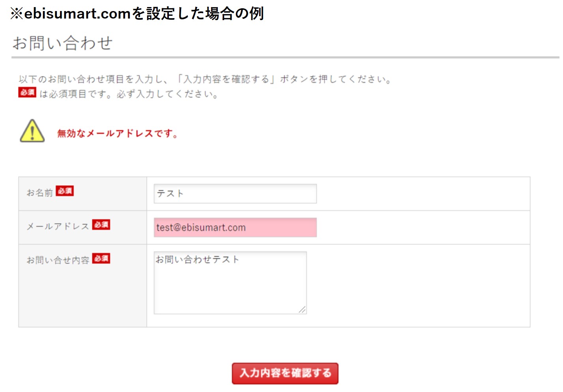Click the お名前 input field containing テスト
The height and width of the screenshot is (392, 563).
(235, 194)
